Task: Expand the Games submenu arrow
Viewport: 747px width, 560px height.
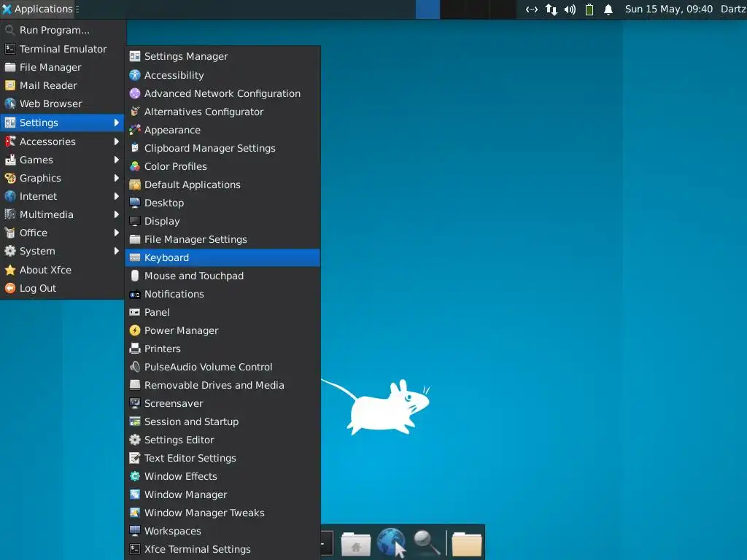Action: click(x=116, y=160)
